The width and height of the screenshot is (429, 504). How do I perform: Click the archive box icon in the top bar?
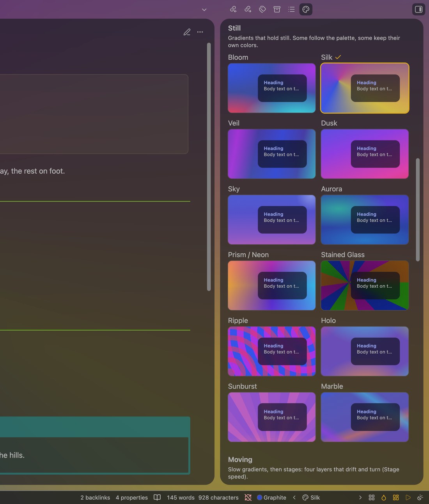[277, 9]
